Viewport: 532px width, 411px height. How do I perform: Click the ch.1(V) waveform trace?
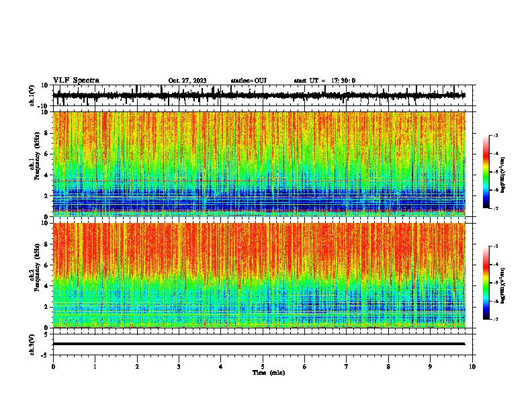click(x=259, y=95)
